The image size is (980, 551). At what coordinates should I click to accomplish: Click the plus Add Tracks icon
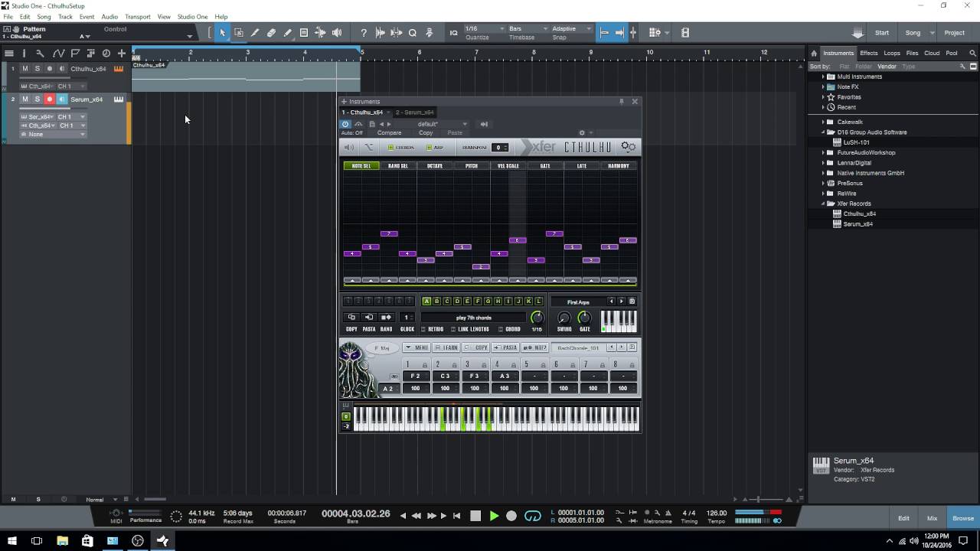coord(121,53)
